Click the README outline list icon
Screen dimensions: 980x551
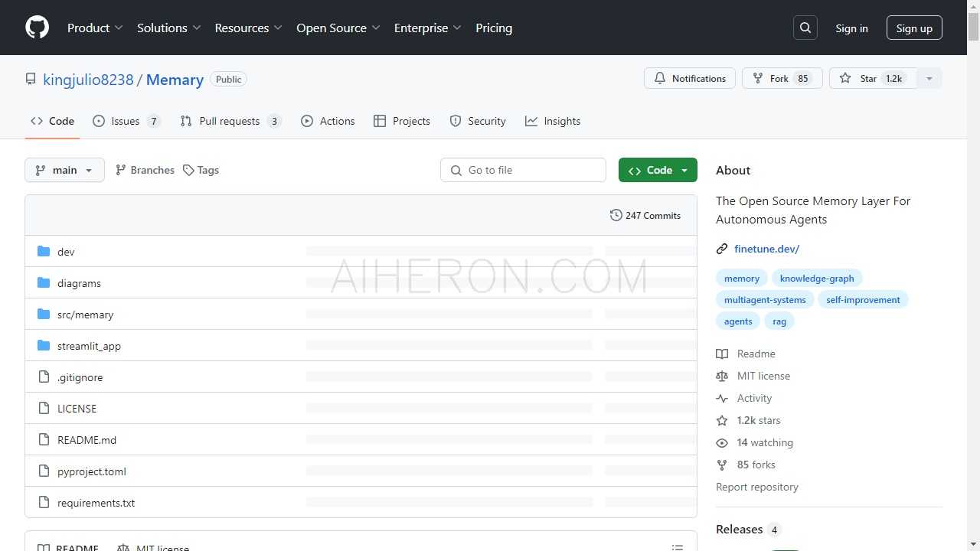pos(677,547)
